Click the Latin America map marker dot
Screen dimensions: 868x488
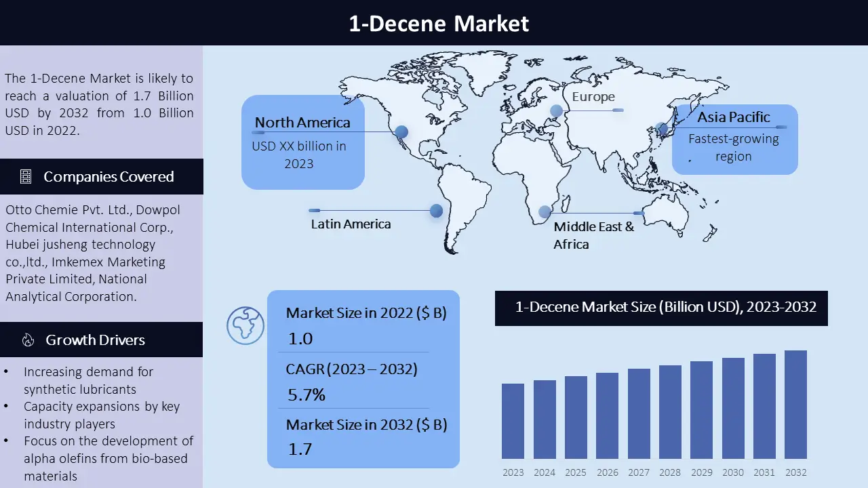point(436,211)
